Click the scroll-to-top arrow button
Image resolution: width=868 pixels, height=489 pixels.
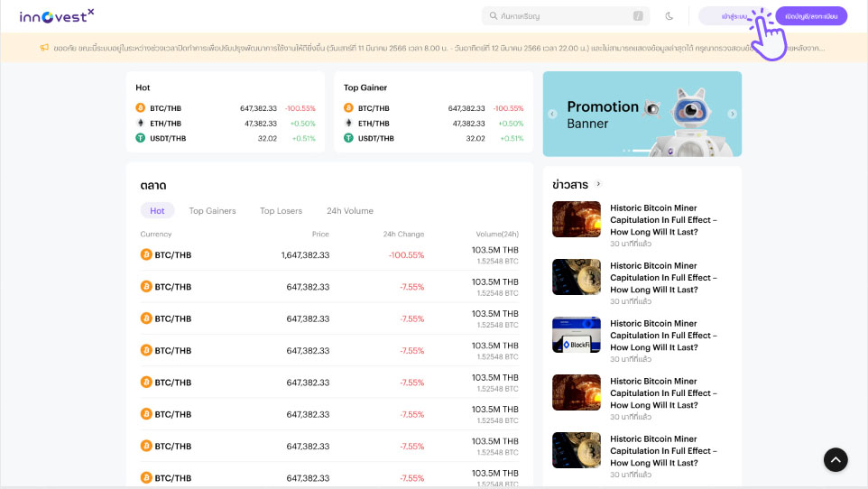point(836,459)
